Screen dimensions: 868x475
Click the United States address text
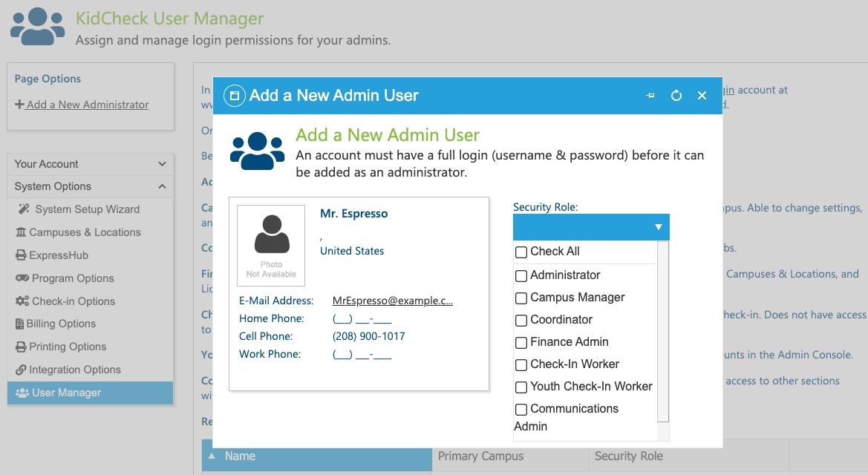coord(352,251)
